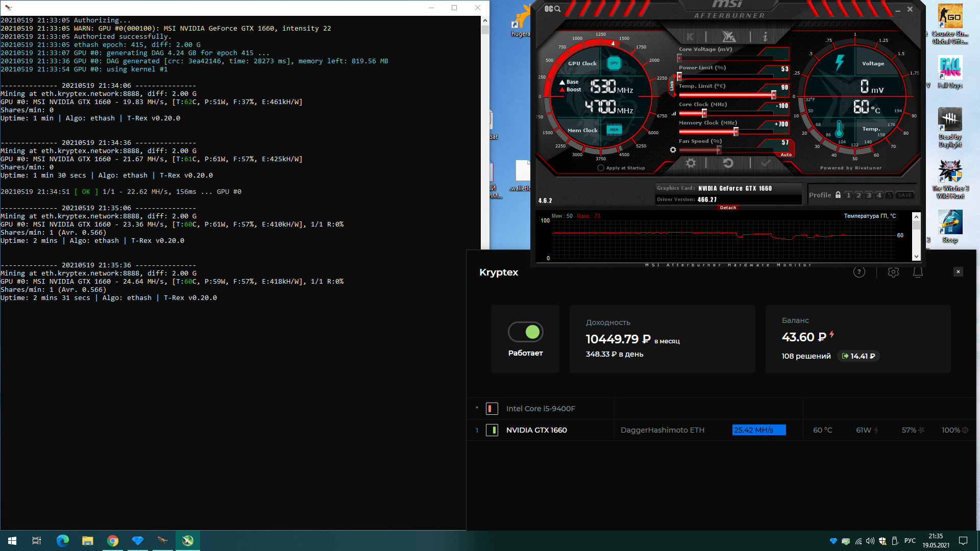Open File Explorer from the taskbar
The height and width of the screenshot is (551, 980).
pos(87,541)
